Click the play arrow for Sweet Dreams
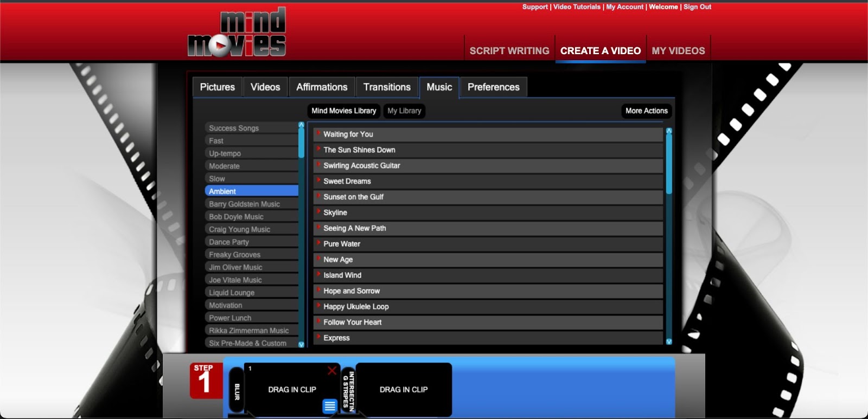 point(319,180)
